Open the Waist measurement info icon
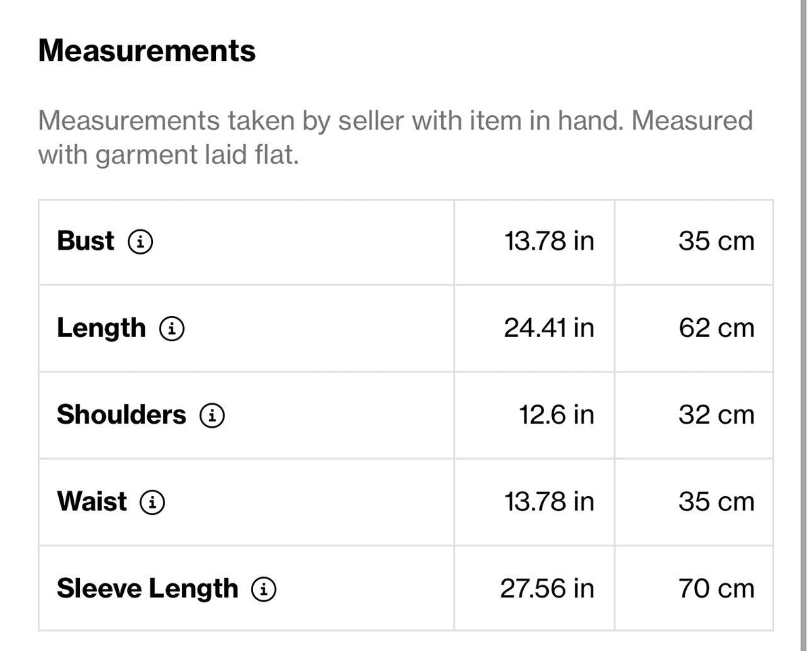Viewport: 812px width, 651px height. point(152,502)
